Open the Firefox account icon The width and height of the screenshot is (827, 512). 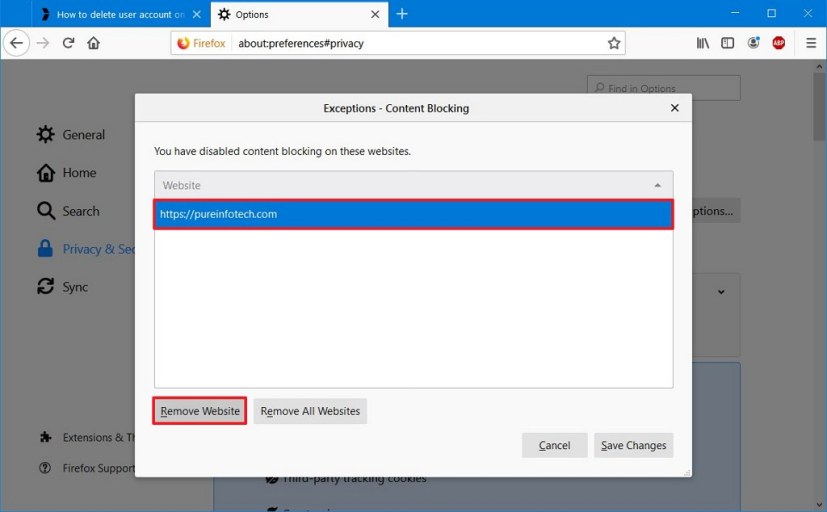click(754, 43)
